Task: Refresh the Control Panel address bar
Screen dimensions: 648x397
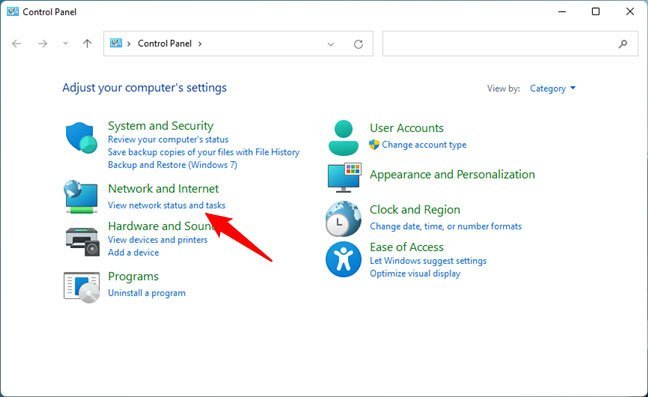Action: tap(358, 44)
